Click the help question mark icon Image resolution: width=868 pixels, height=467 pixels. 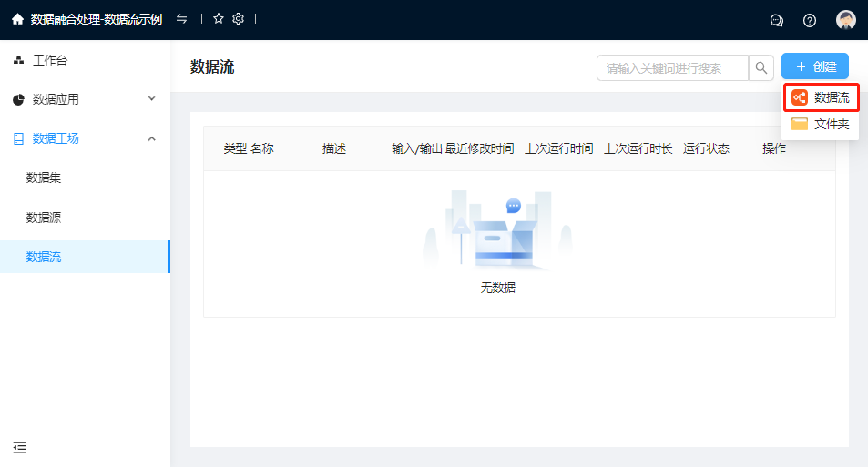[810, 20]
